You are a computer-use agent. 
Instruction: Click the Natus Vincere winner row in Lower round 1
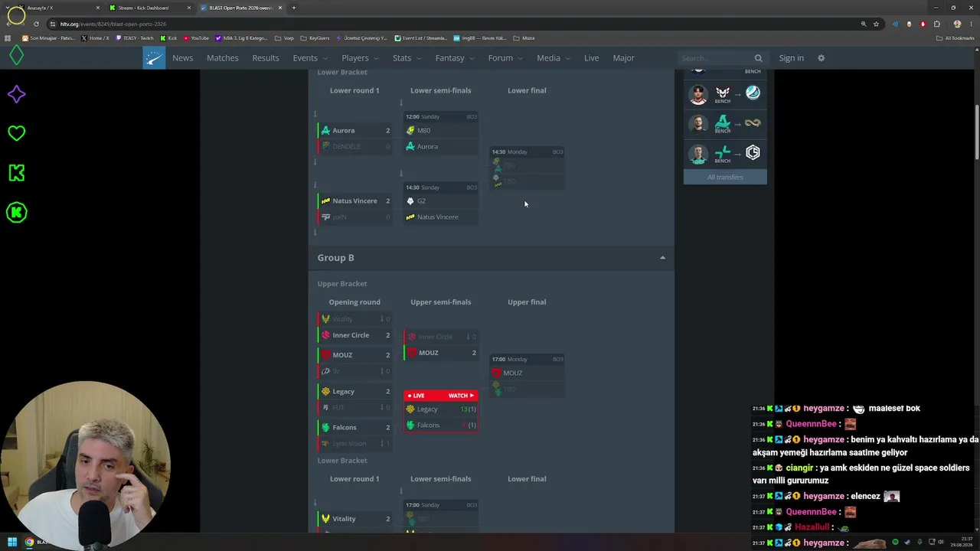pos(355,201)
